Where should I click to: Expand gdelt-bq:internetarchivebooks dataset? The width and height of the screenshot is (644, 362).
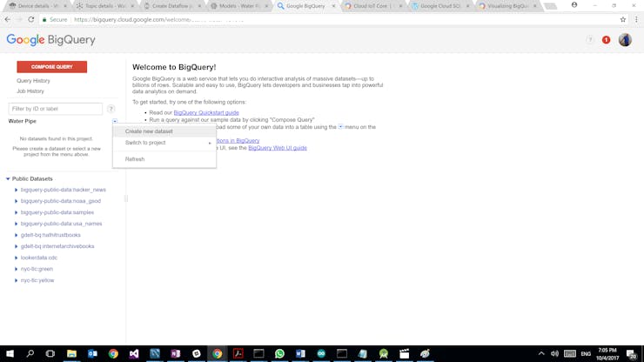pos(16,246)
